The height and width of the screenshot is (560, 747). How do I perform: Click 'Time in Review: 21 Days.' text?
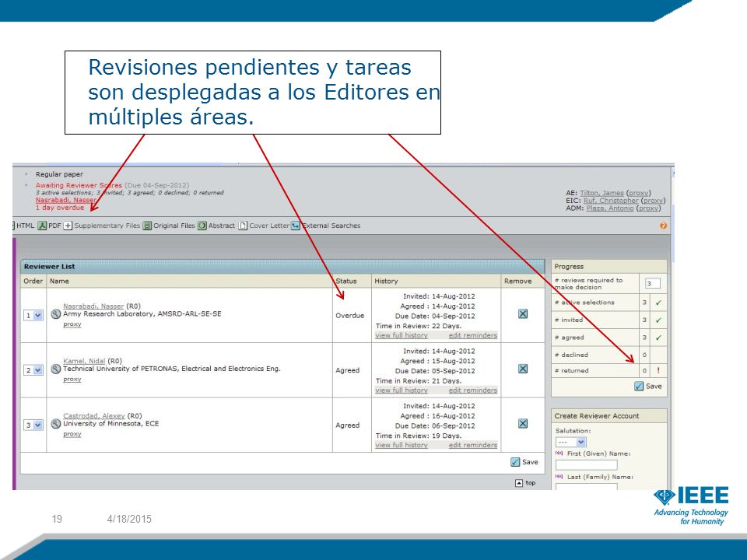point(419,380)
